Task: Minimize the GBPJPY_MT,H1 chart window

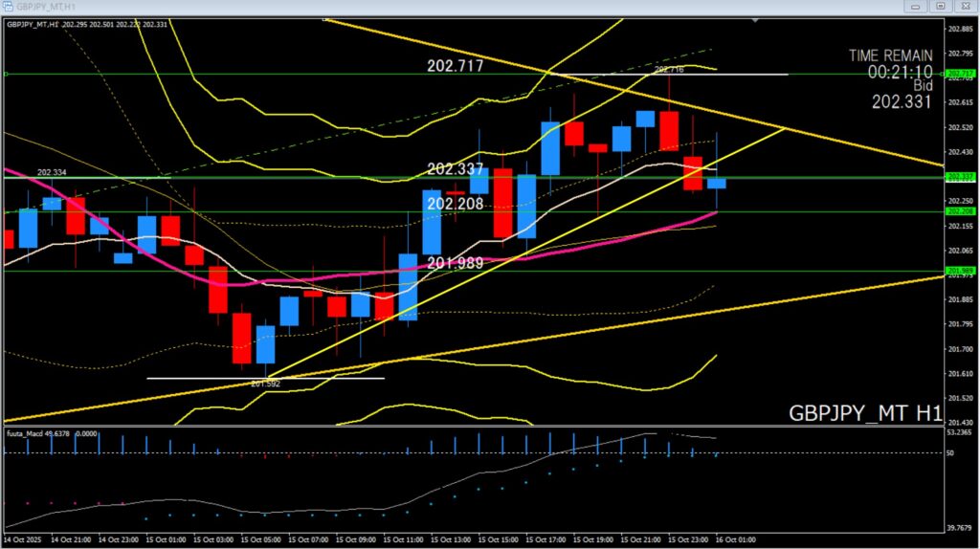Action: [916, 6]
